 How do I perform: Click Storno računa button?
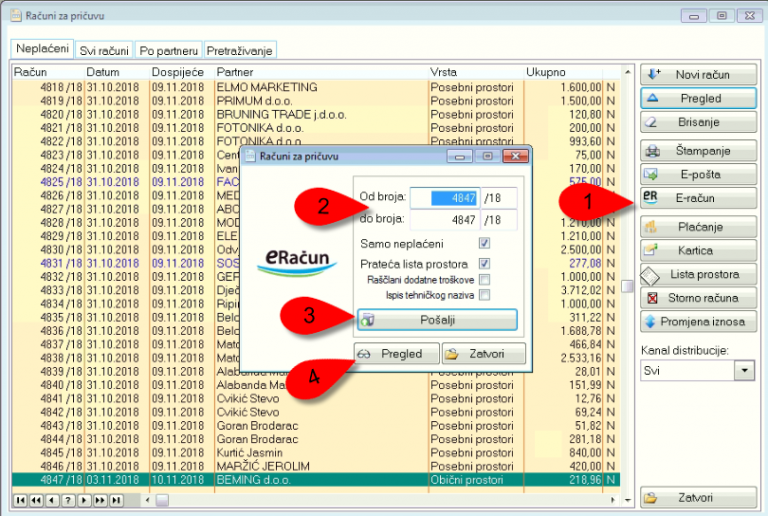point(698,298)
